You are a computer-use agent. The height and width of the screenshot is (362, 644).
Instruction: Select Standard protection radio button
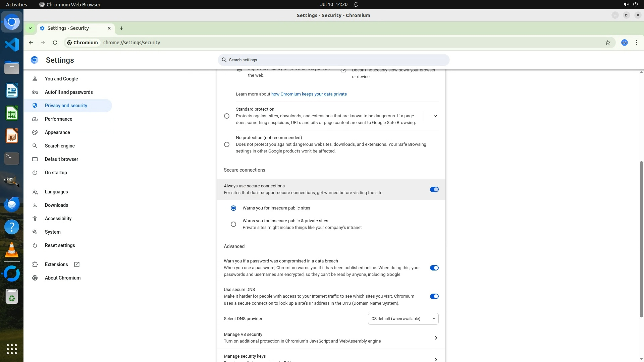227,116
